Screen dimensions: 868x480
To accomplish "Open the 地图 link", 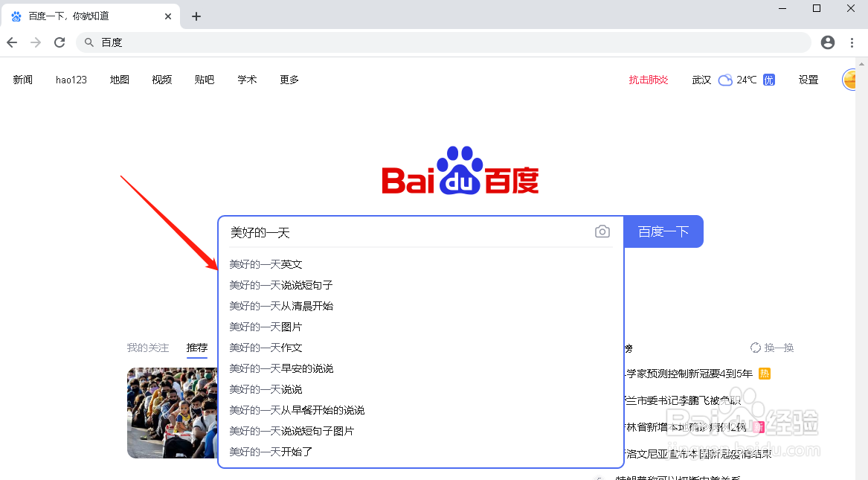I will point(120,80).
